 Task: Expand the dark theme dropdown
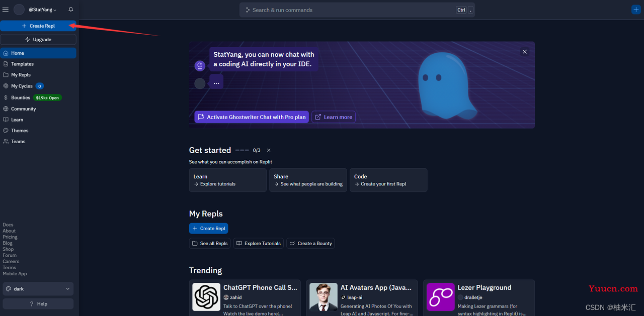click(x=38, y=289)
